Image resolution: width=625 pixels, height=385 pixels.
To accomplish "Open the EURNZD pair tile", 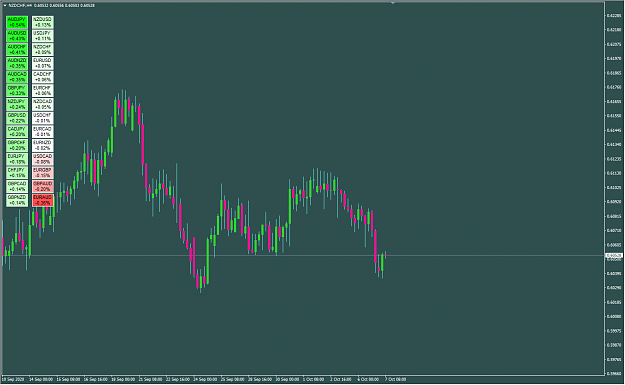I will coord(43,145).
